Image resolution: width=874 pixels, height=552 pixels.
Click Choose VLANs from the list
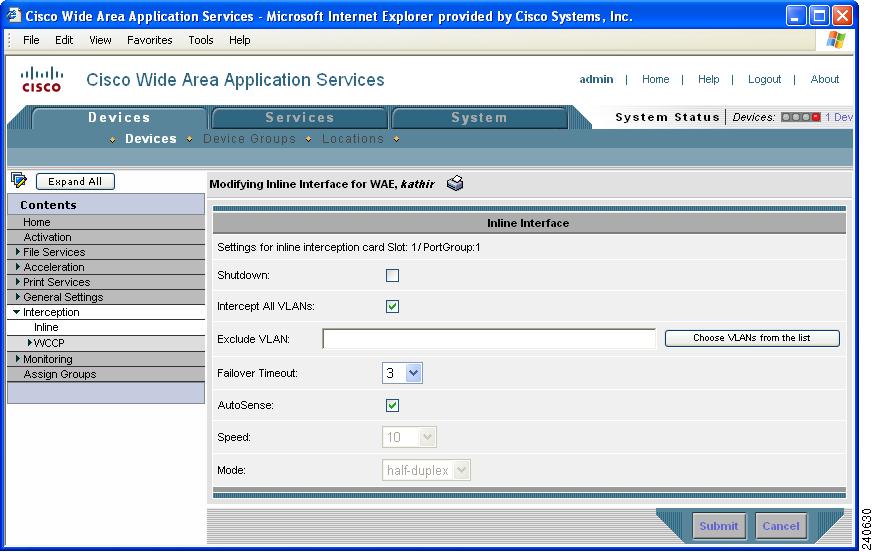pos(752,338)
